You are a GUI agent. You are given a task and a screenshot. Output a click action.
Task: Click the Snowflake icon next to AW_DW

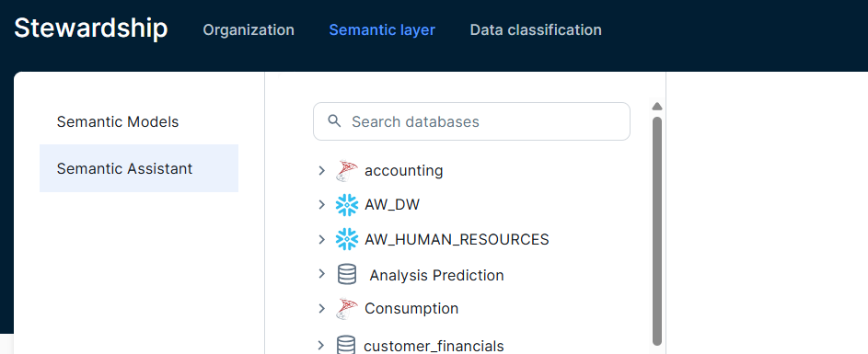347,205
